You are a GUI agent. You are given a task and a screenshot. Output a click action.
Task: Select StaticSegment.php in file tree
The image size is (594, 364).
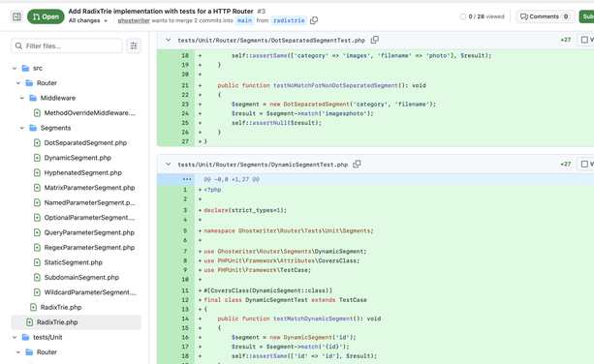(x=73, y=262)
